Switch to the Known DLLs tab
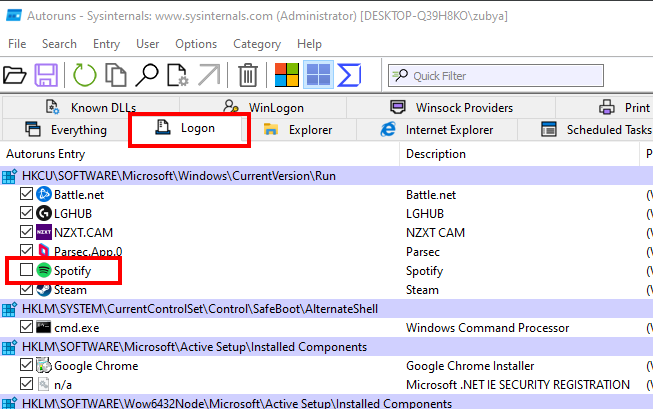This screenshot has width=653, height=409. click(x=91, y=107)
